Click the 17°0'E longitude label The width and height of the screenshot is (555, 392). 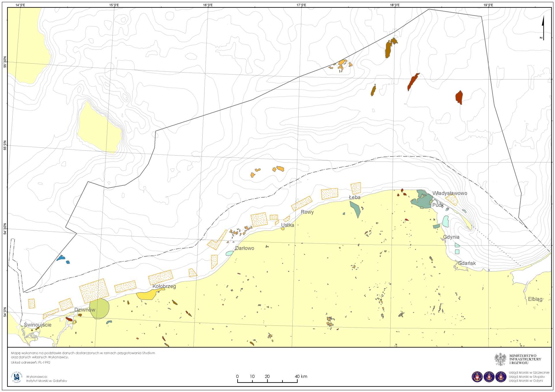(x=301, y=5)
